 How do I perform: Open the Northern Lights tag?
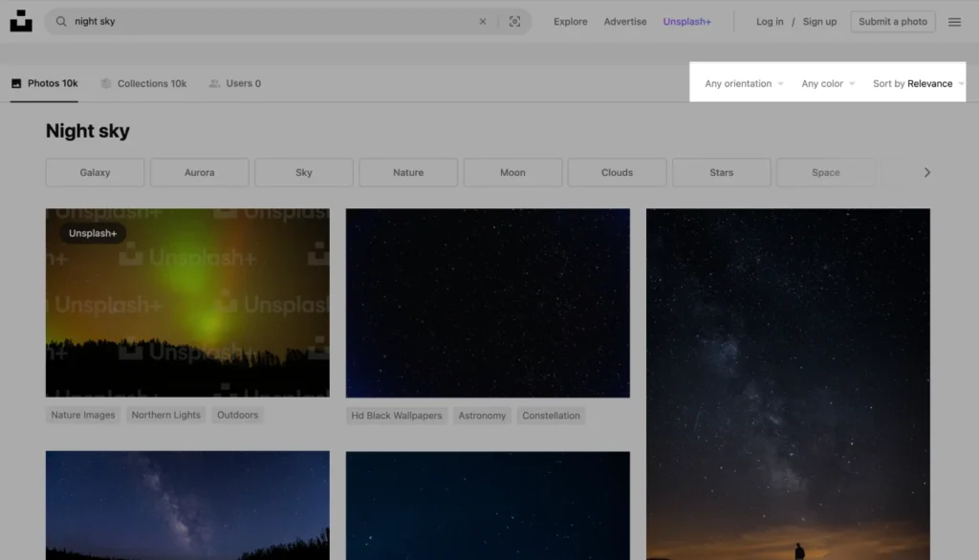[165, 414]
